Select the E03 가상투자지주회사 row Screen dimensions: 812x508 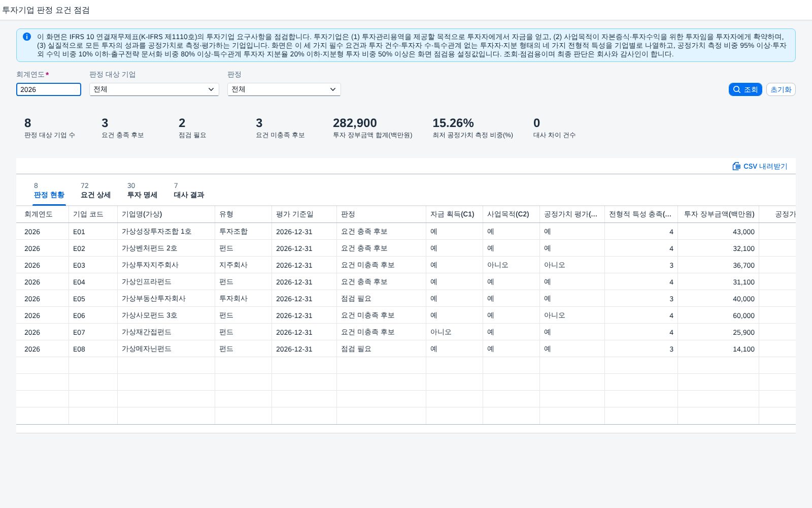[406, 265]
